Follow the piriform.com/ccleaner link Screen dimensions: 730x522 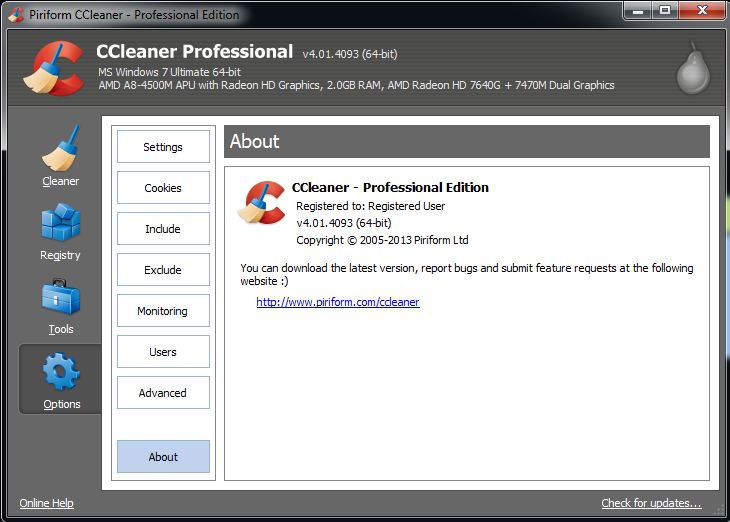(x=338, y=302)
